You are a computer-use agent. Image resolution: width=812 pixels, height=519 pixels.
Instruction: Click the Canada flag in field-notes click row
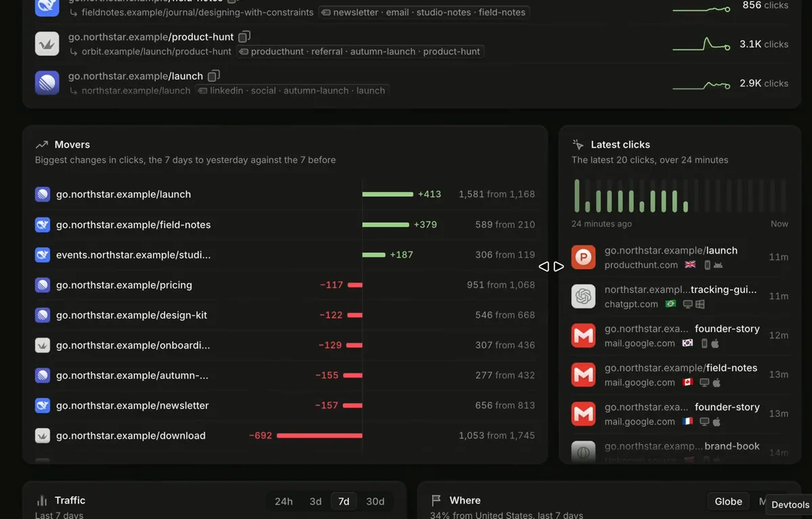click(687, 383)
